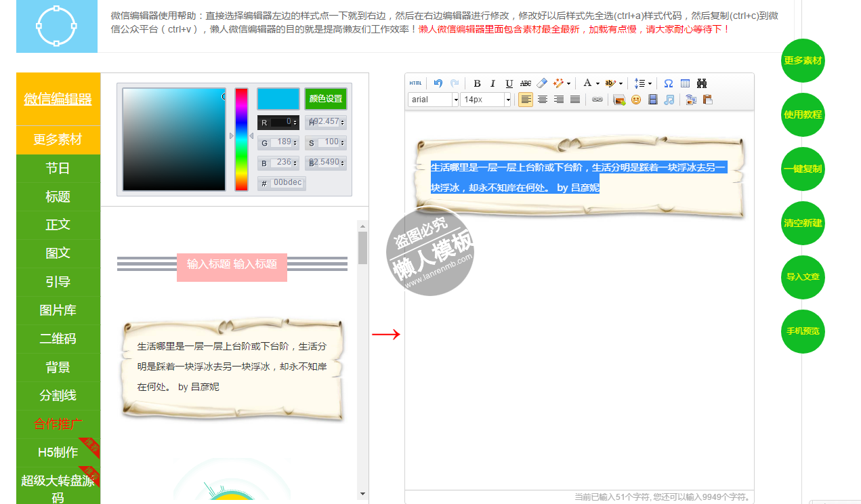Click the 清空新建 round button
This screenshot has width=861, height=504.
pos(803,223)
